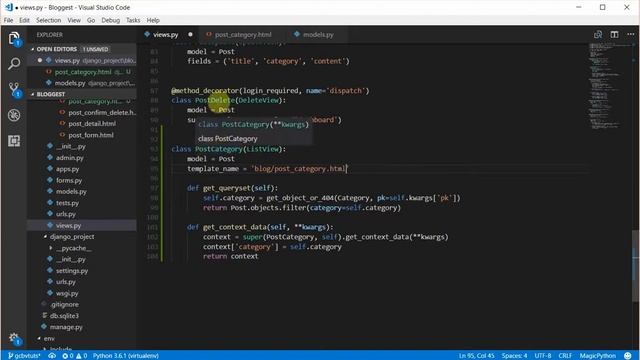
Task: Open the Tasks menu
Action: (133, 20)
